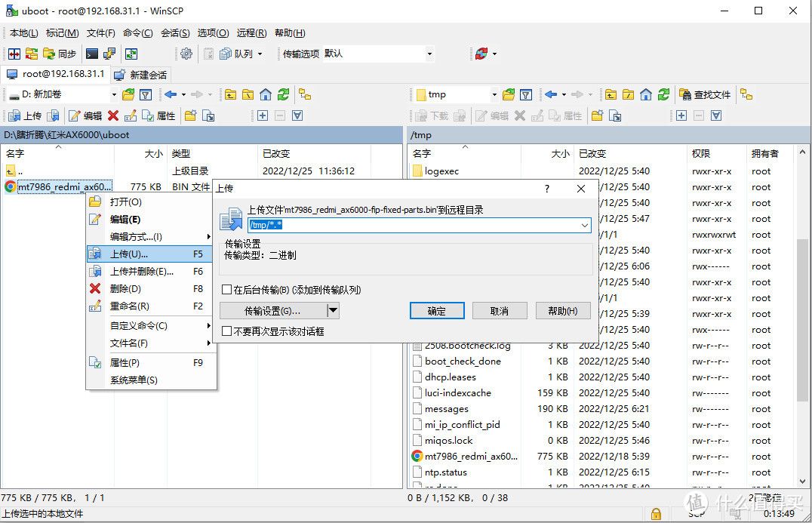Image resolution: width=812 pixels, height=523 pixels.
Task: Select the messages file in remote panel
Action: click(x=447, y=408)
